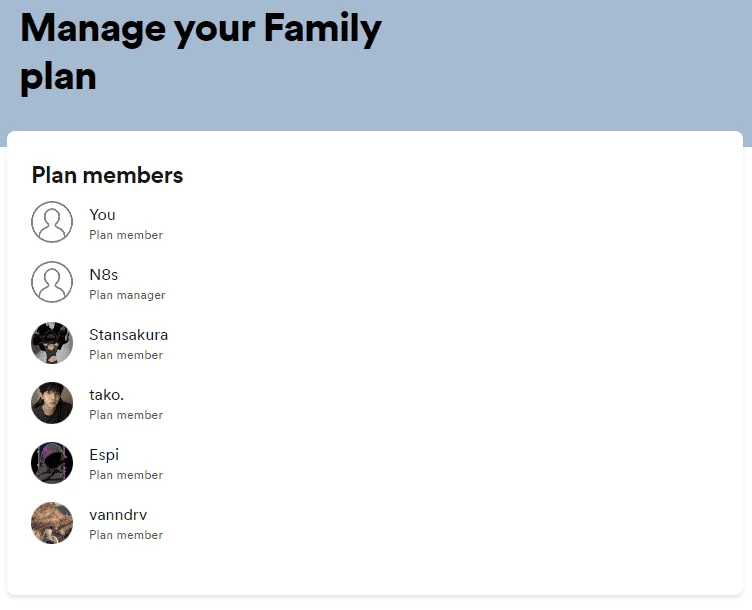752x610 pixels.
Task: Select the member name vanndrv
Action: coord(118,515)
